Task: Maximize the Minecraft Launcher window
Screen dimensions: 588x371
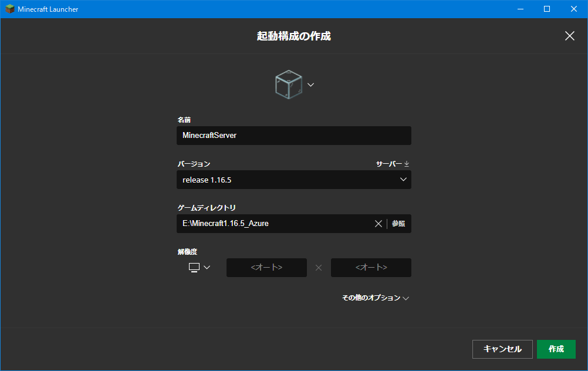Action: (547, 9)
